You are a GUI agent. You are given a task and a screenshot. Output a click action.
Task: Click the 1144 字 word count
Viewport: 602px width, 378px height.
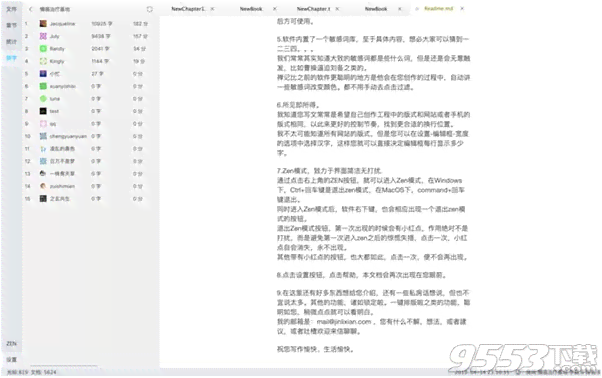click(100, 61)
